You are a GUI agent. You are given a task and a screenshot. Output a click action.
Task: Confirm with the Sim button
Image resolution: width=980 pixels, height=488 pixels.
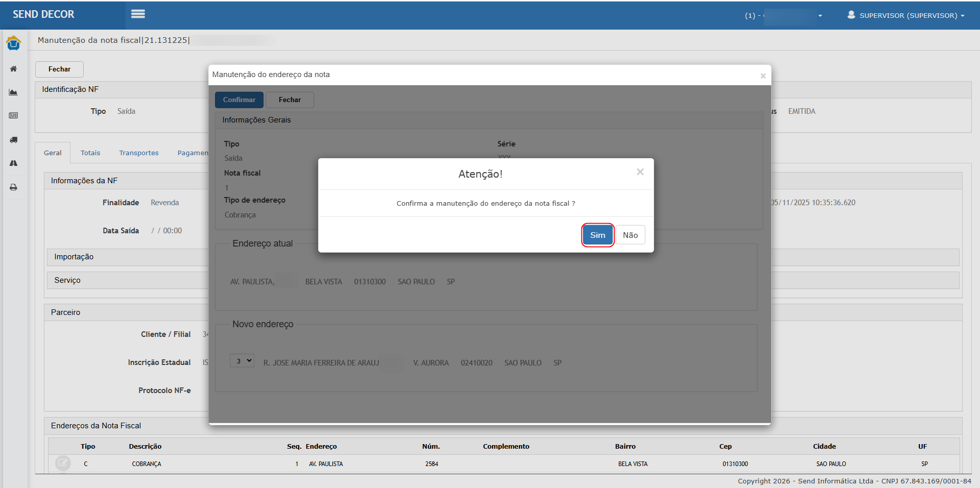(597, 235)
